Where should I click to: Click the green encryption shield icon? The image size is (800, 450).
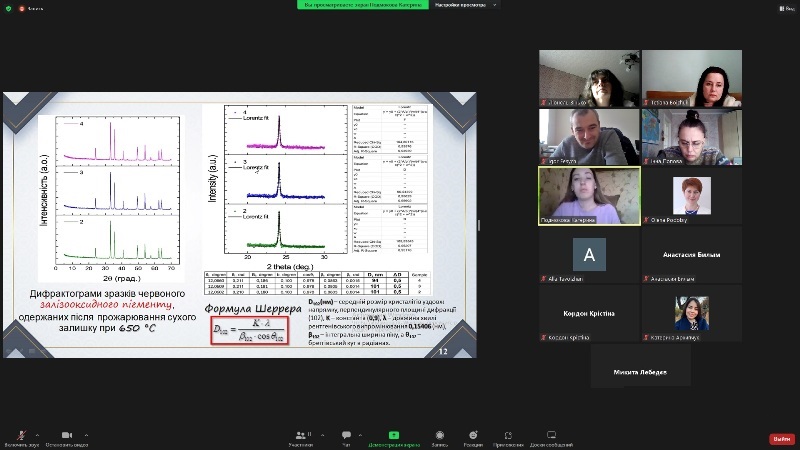[8, 8]
